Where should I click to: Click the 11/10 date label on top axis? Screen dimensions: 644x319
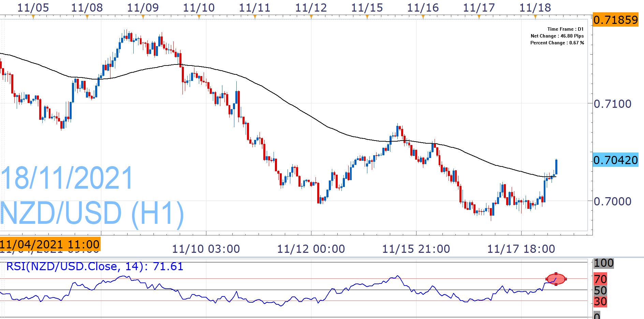[x=199, y=8]
